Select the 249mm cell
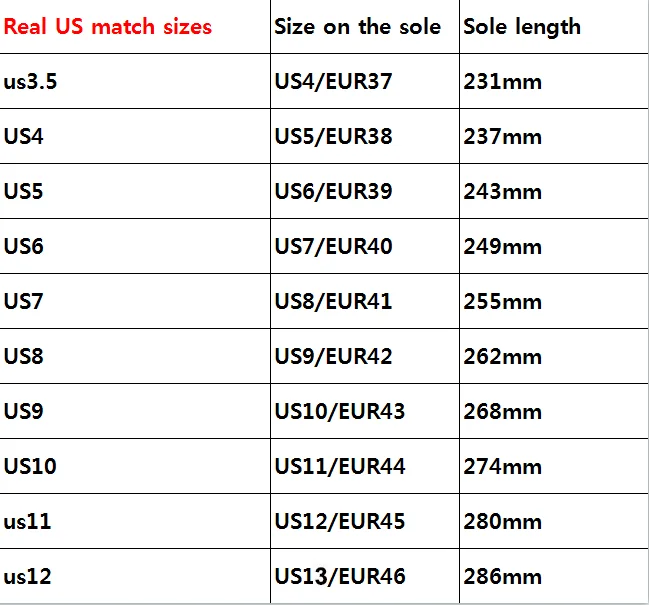Image resolution: width=649 pixels, height=605 pixels. click(x=502, y=247)
